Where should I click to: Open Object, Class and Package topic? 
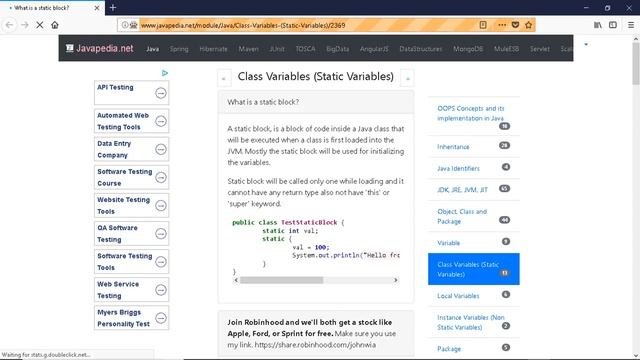(462, 216)
